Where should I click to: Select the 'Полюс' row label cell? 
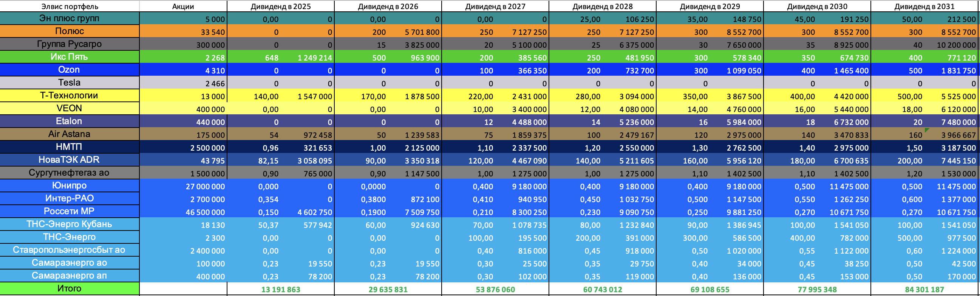69,31
